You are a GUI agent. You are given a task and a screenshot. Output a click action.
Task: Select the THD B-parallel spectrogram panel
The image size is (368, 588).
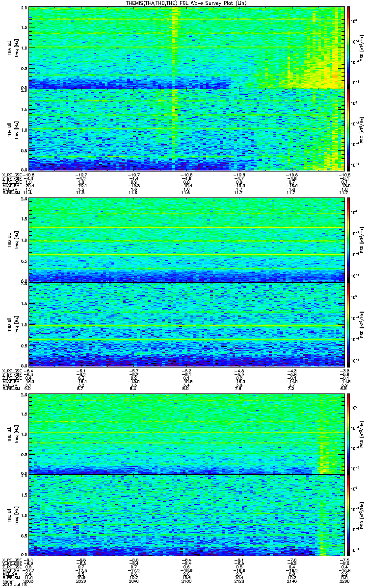(187, 323)
